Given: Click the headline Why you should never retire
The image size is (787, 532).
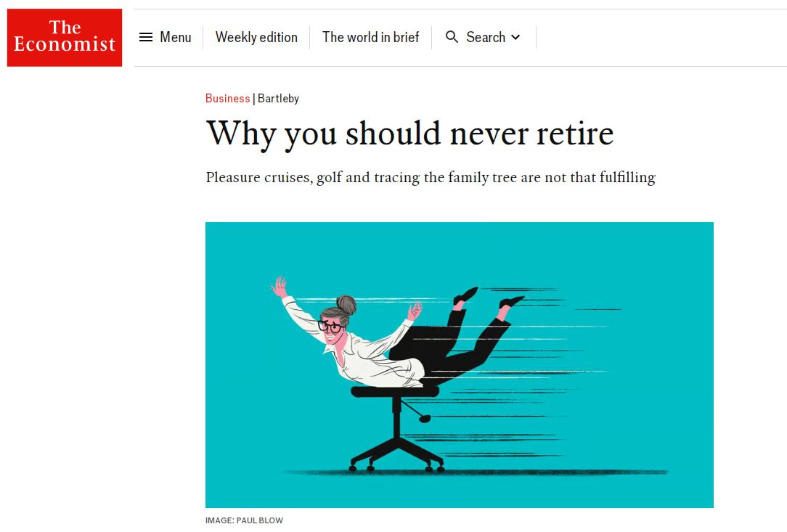Looking at the screenshot, I should tap(410, 134).
